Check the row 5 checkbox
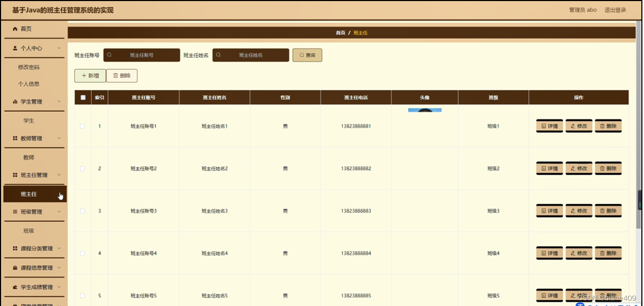This screenshot has width=644, height=306. [x=82, y=295]
